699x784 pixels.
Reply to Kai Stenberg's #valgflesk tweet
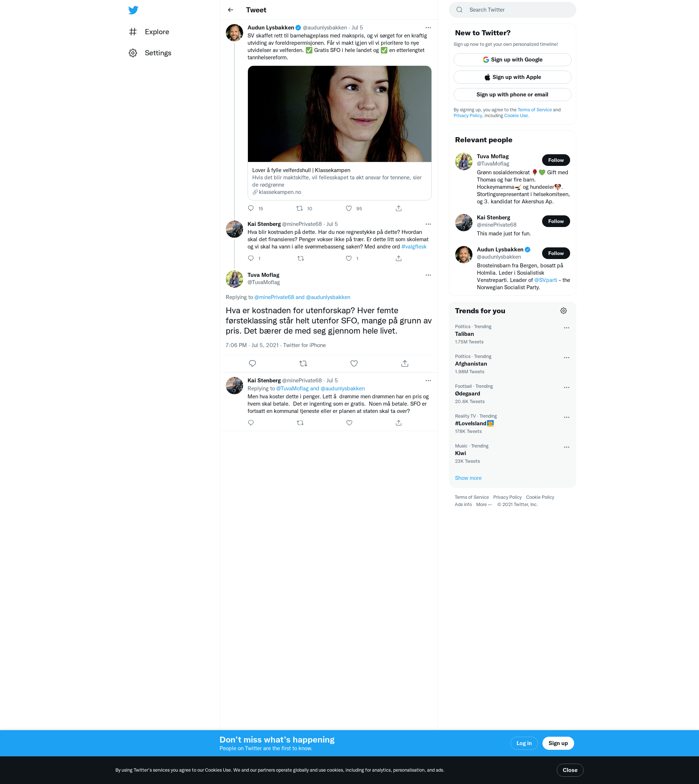[251, 258]
